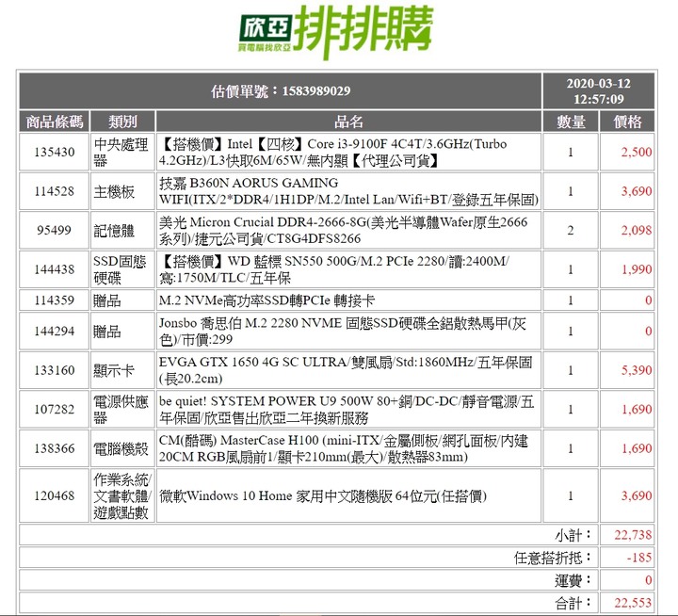
Task: Select product code 133160
Action: [55, 370]
